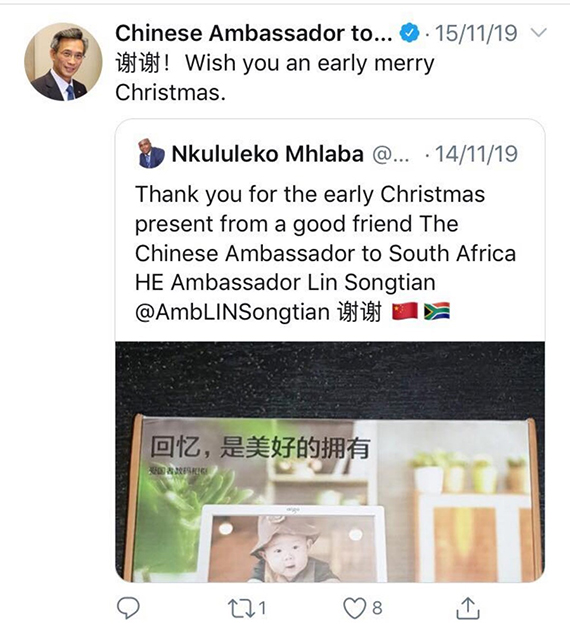570x631 pixels.
Task: Follow the @AmbLINSongtian mention
Action: (x=233, y=312)
